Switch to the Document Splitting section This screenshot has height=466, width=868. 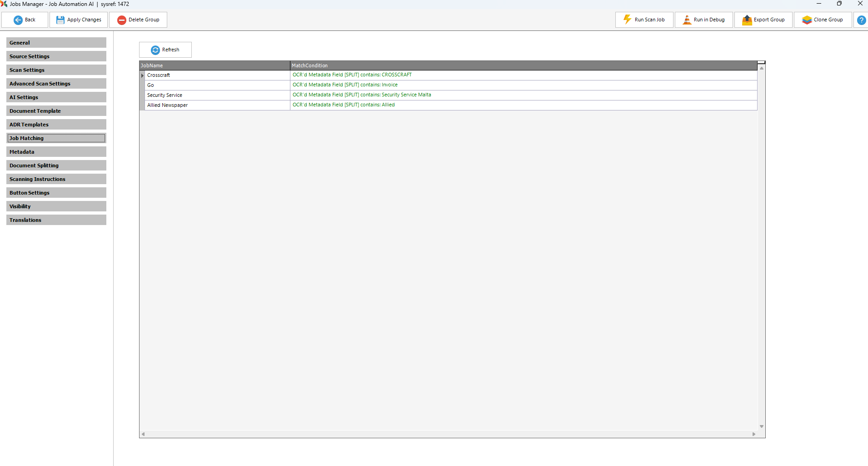[56, 165]
